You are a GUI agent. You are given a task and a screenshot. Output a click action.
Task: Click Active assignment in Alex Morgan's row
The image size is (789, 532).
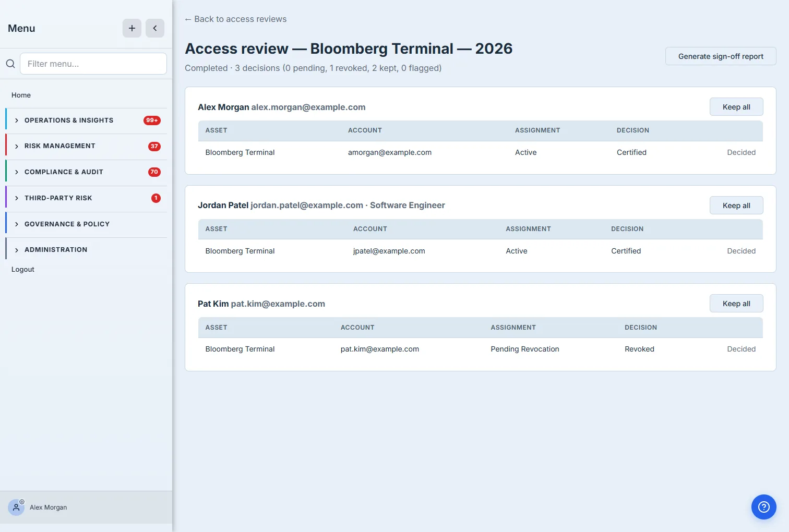click(x=526, y=152)
